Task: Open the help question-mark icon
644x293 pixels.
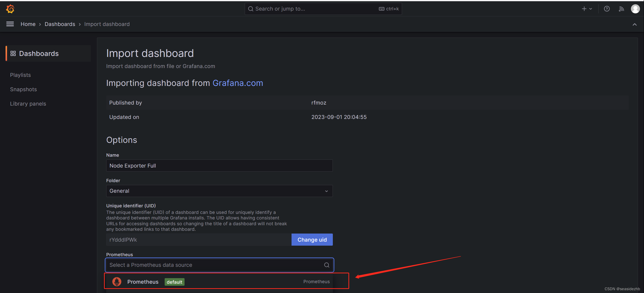Action: [x=607, y=9]
